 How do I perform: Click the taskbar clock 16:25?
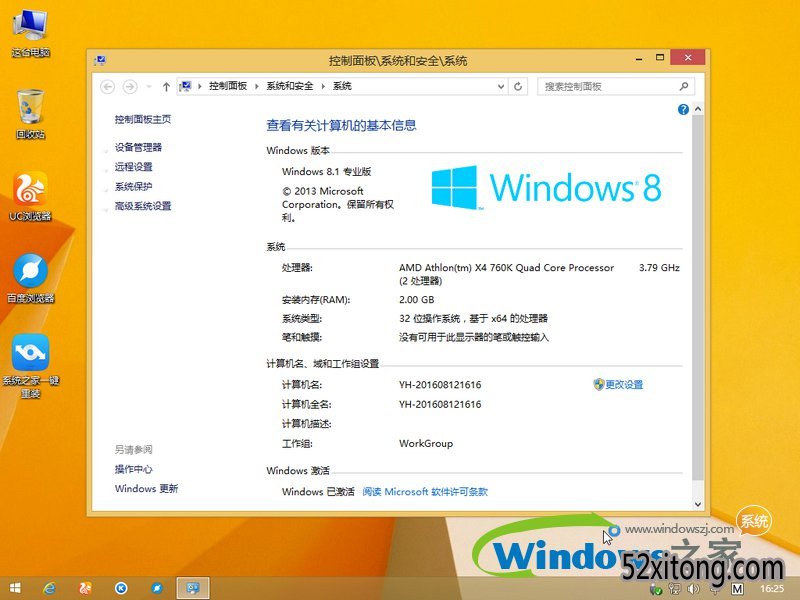[772, 589]
